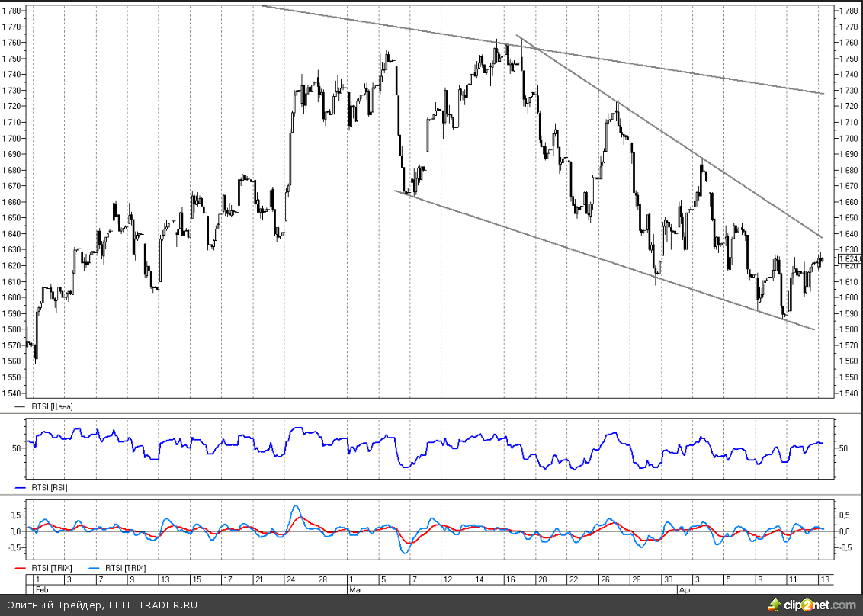
Task: Select the Feb month label
Action: pos(41,589)
